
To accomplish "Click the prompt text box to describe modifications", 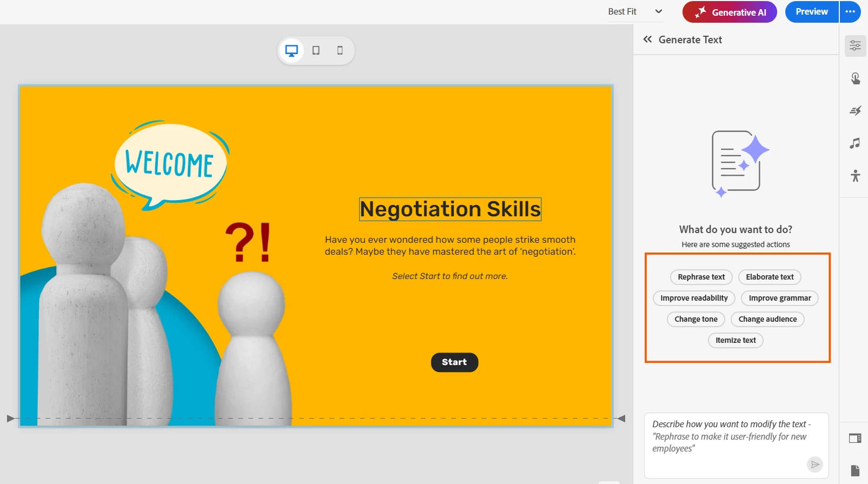I will 736,446.
